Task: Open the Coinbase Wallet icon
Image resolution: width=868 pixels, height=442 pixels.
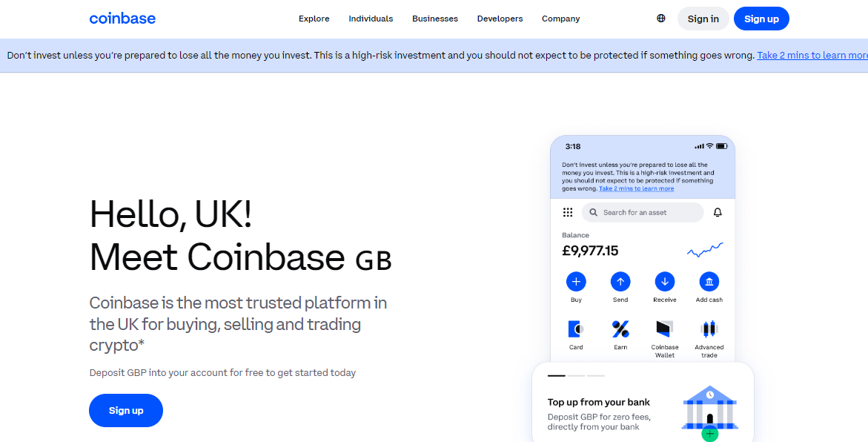Action: (664, 329)
